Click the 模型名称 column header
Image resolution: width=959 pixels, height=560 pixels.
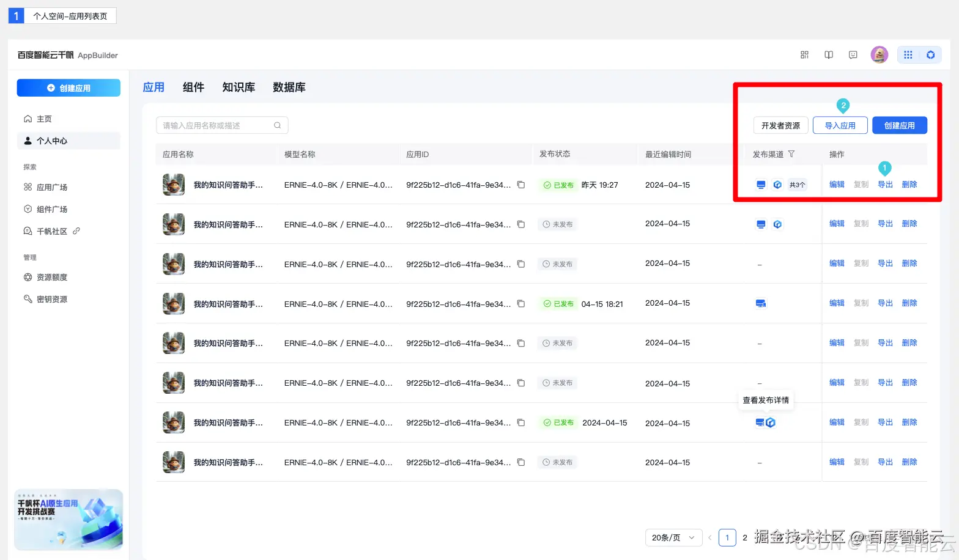(300, 154)
